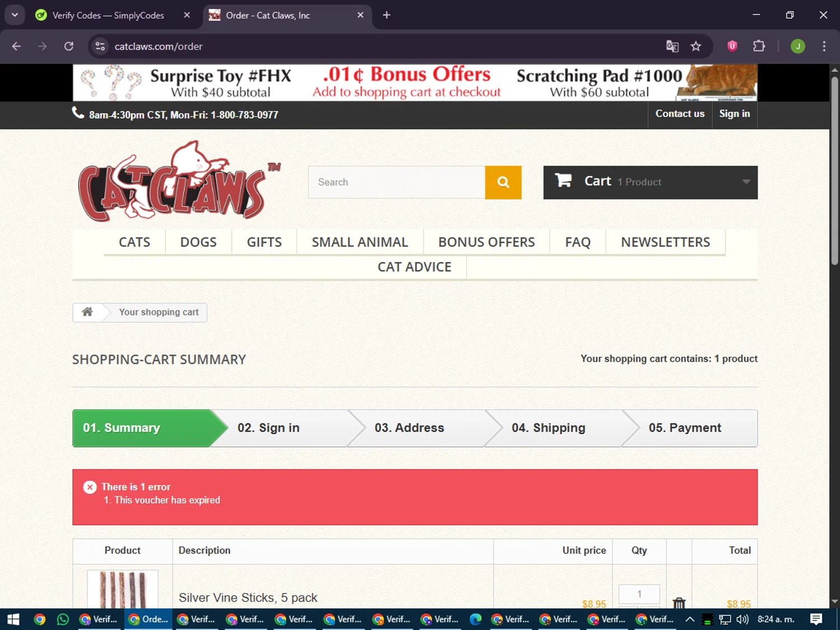Screen dimensions: 840x630
Task: Click the network icon in system tray
Action: pyautogui.click(x=725, y=619)
